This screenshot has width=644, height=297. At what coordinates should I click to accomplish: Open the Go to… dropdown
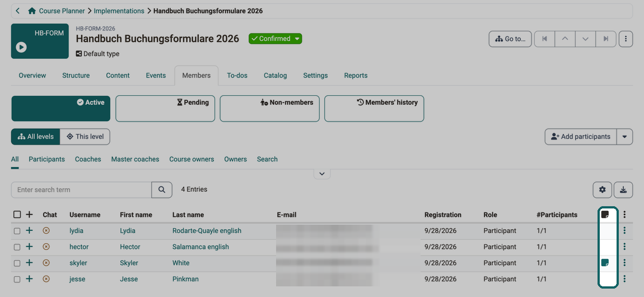point(510,39)
